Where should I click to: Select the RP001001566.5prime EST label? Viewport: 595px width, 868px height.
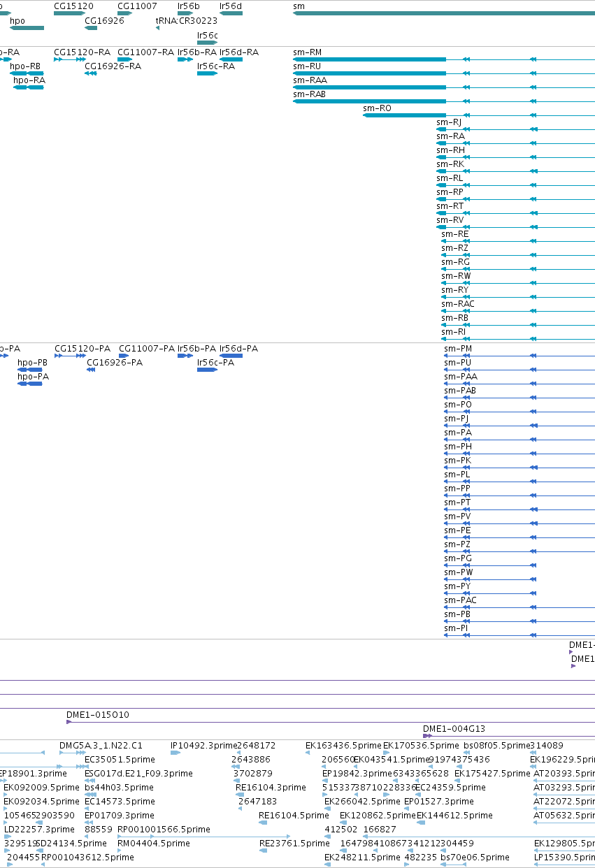164,830
